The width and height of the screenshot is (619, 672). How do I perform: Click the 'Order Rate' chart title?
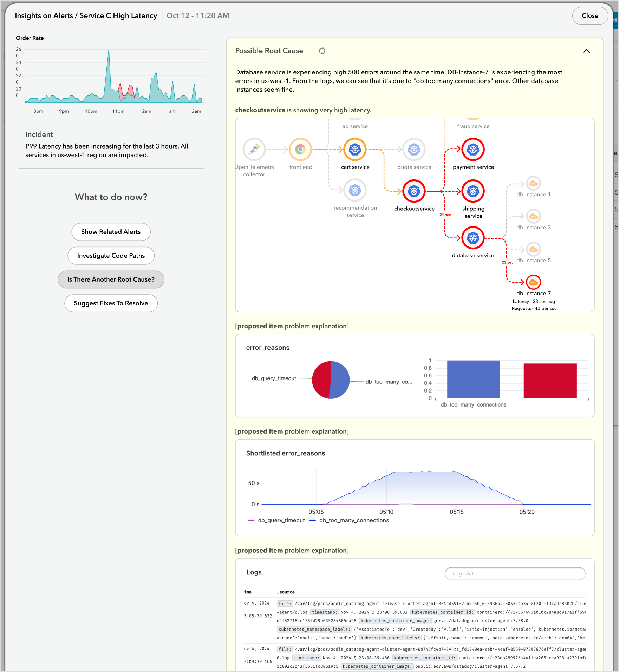(30, 38)
